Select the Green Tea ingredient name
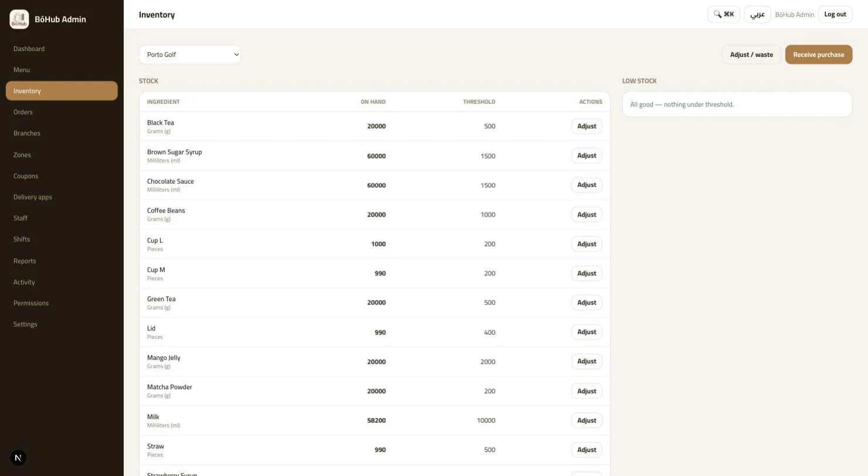Viewport: 868px width, 476px height. (x=161, y=299)
